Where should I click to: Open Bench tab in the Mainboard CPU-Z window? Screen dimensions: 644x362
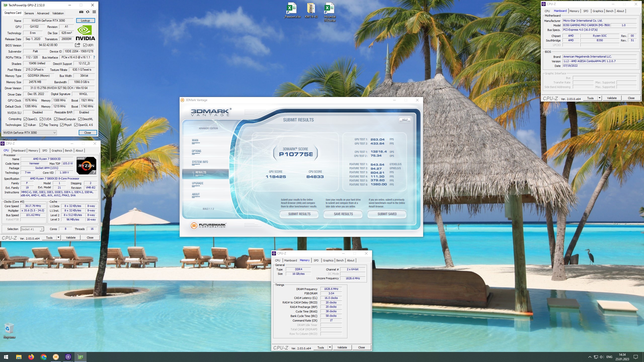pos(610,11)
